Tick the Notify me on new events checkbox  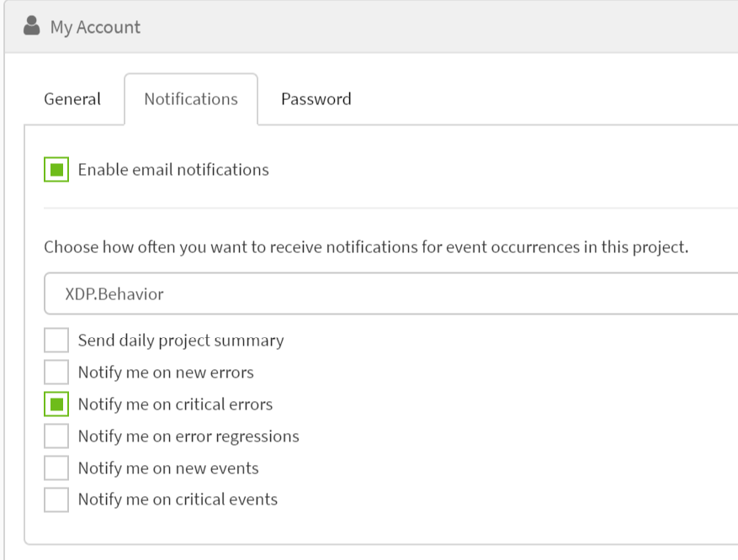pos(56,468)
